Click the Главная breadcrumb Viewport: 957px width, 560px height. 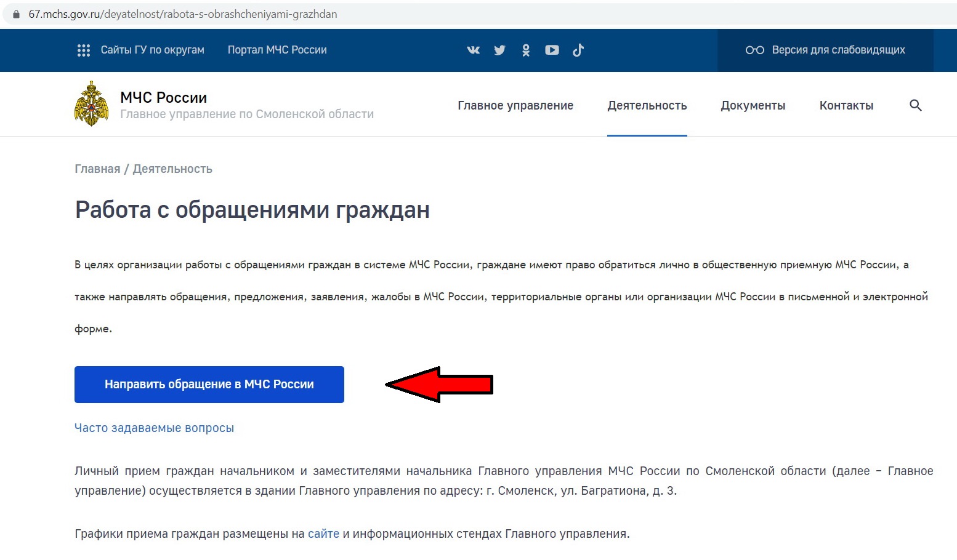(x=97, y=169)
